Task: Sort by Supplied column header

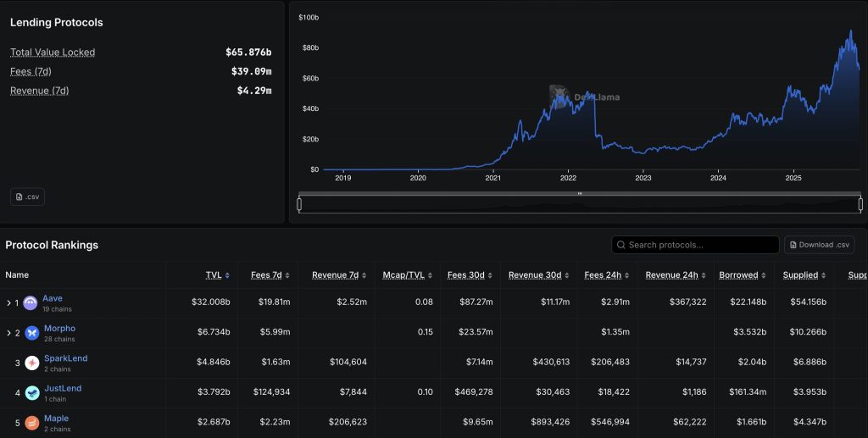Action: coord(800,275)
